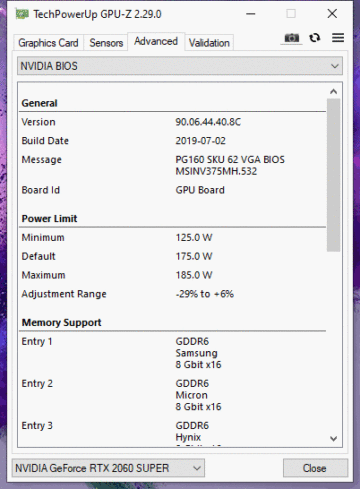Click the GPU-Z application icon in title bar

point(22,14)
